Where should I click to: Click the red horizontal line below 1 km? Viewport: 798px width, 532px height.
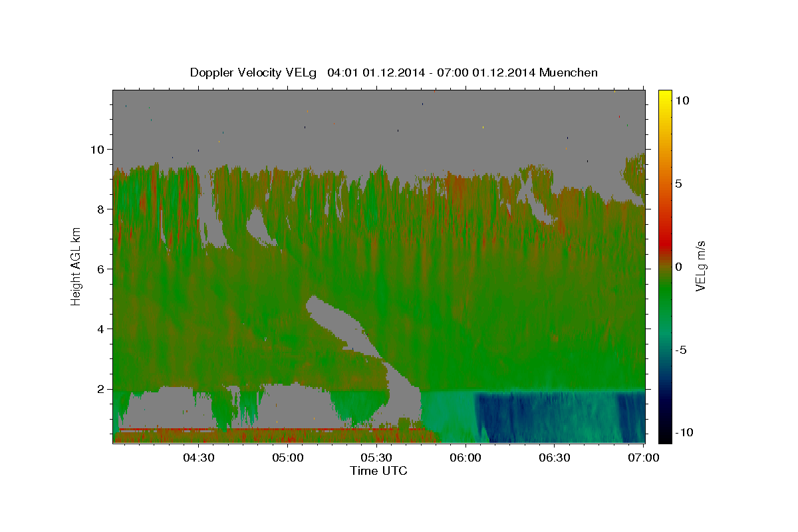click(x=273, y=430)
